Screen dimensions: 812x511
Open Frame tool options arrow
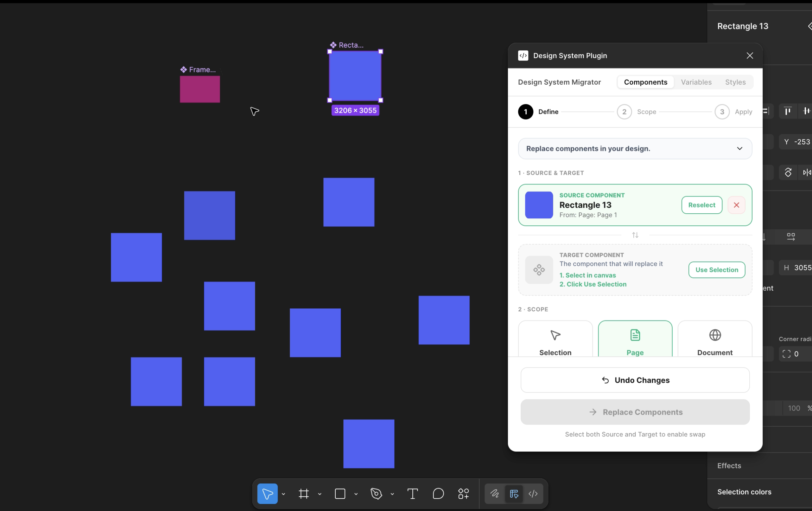[319, 494]
